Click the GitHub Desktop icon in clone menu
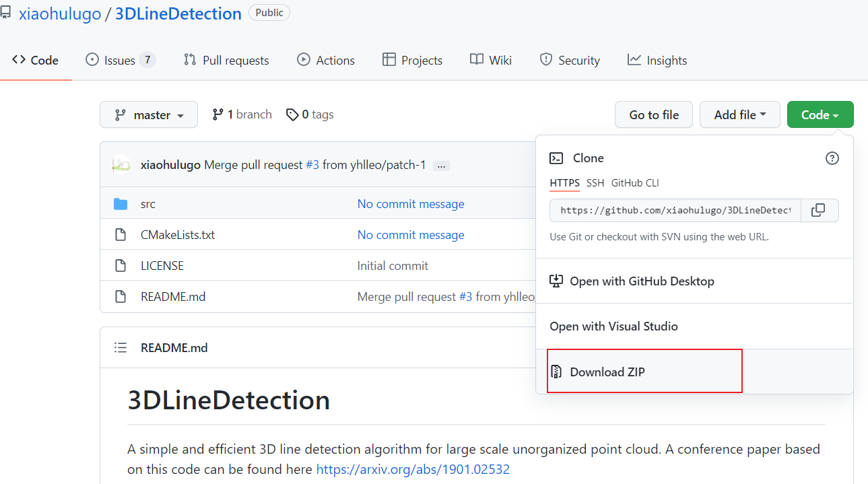The width and height of the screenshot is (868, 484). 556,281
